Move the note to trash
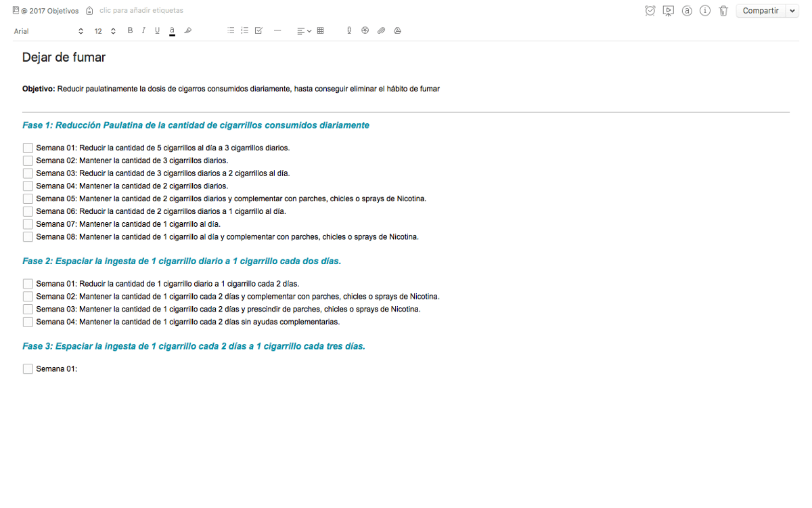Screen dimensions: 812x508 (x=723, y=11)
